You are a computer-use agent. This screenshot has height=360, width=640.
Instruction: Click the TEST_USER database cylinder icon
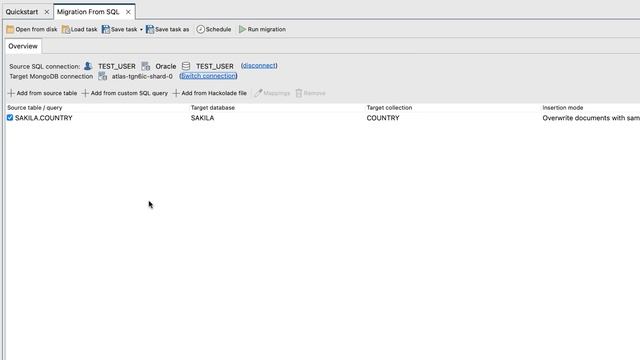pyautogui.click(x=186, y=66)
